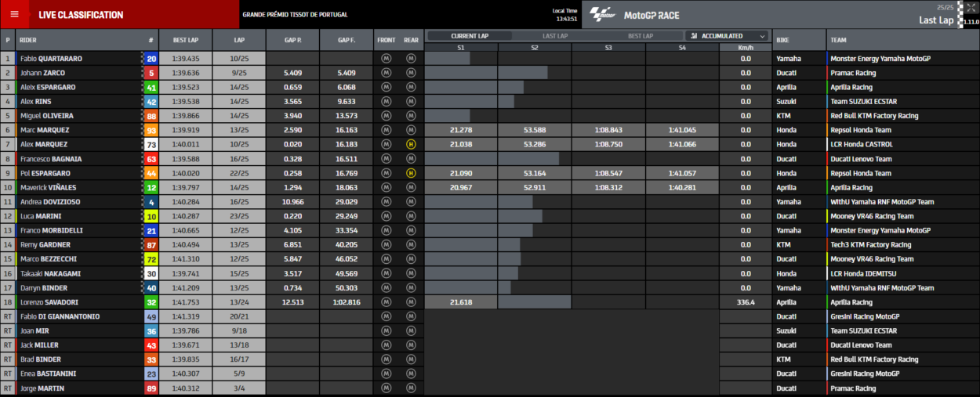
Task: Switch to the Last Lap tab
Action: coord(555,36)
